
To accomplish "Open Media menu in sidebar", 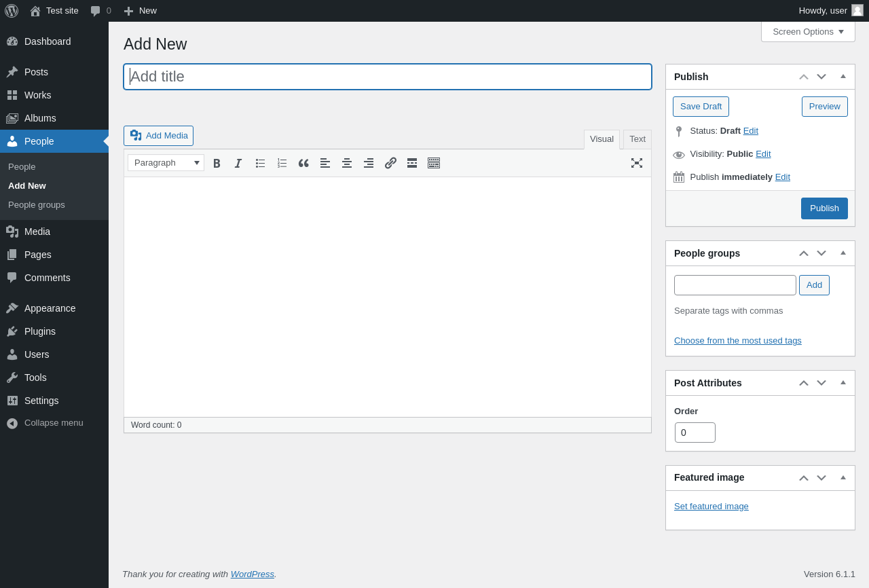I will click(x=54, y=232).
